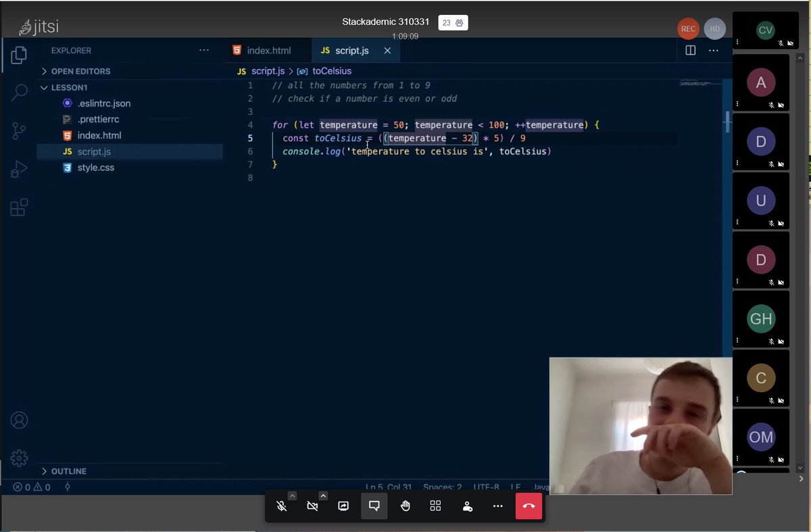Image resolution: width=811 pixels, height=532 pixels.
Task: Select participant C thumbnail
Action: pos(761,378)
